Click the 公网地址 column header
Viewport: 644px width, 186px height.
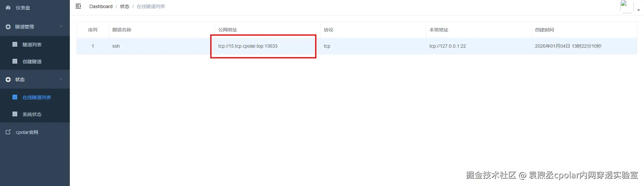(x=228, y=30)
